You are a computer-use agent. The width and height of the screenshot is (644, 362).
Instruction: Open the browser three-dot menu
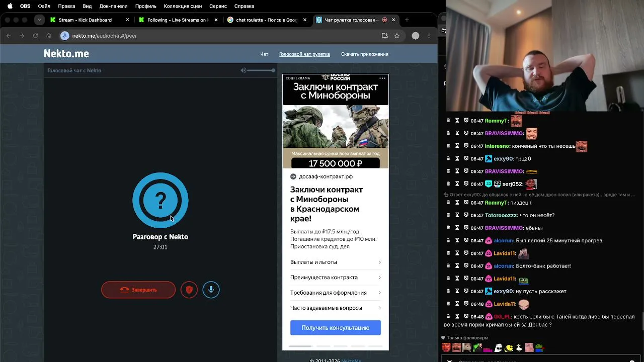(429, 36)
